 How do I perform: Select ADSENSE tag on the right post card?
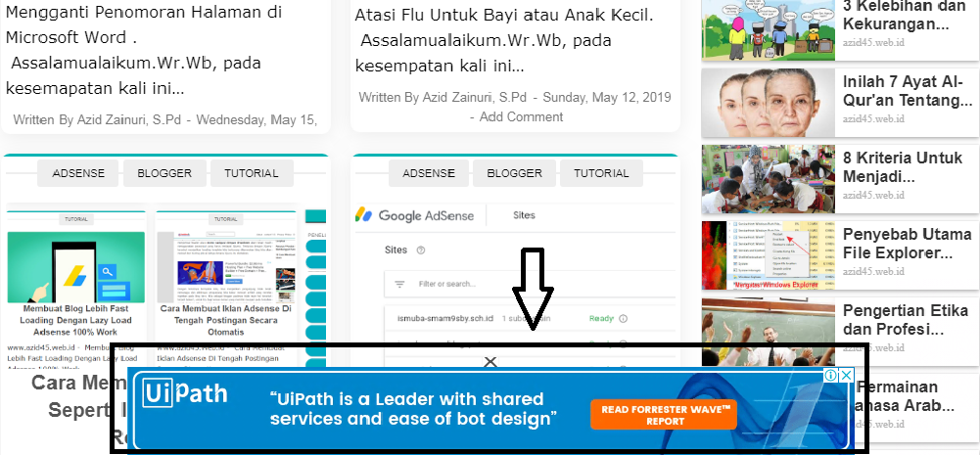(429, 173)
